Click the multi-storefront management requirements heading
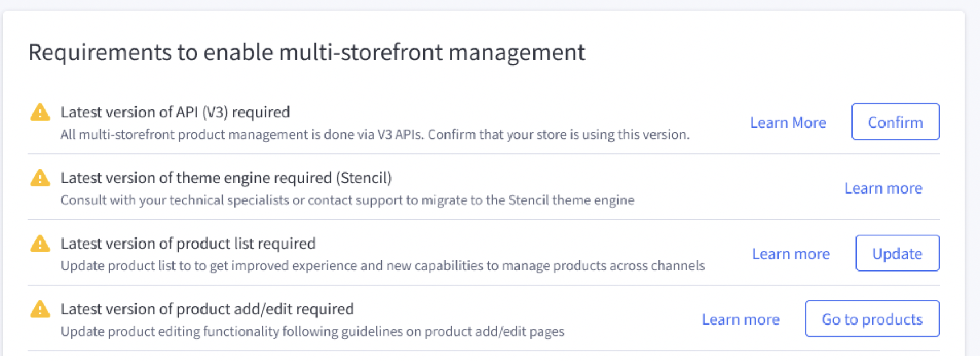The image size is (980, 361). pos(306,52)
